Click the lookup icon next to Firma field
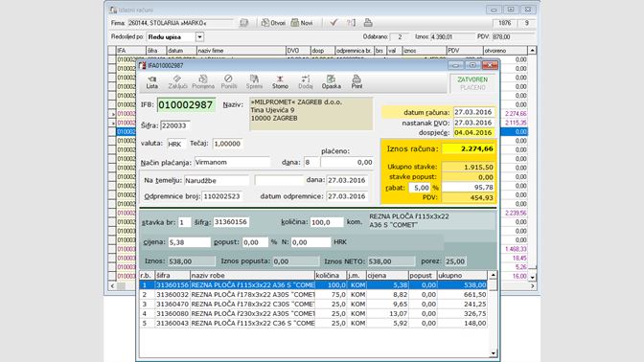 click(x=244, y=23)
